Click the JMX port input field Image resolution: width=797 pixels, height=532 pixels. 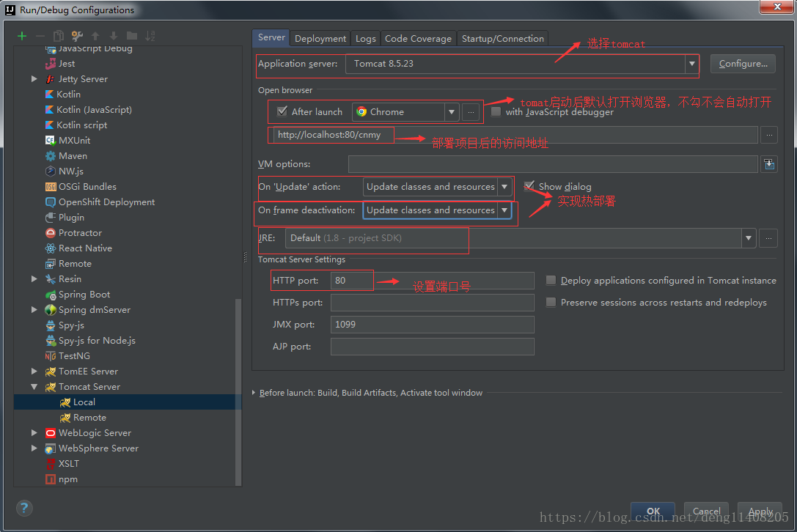432,325
